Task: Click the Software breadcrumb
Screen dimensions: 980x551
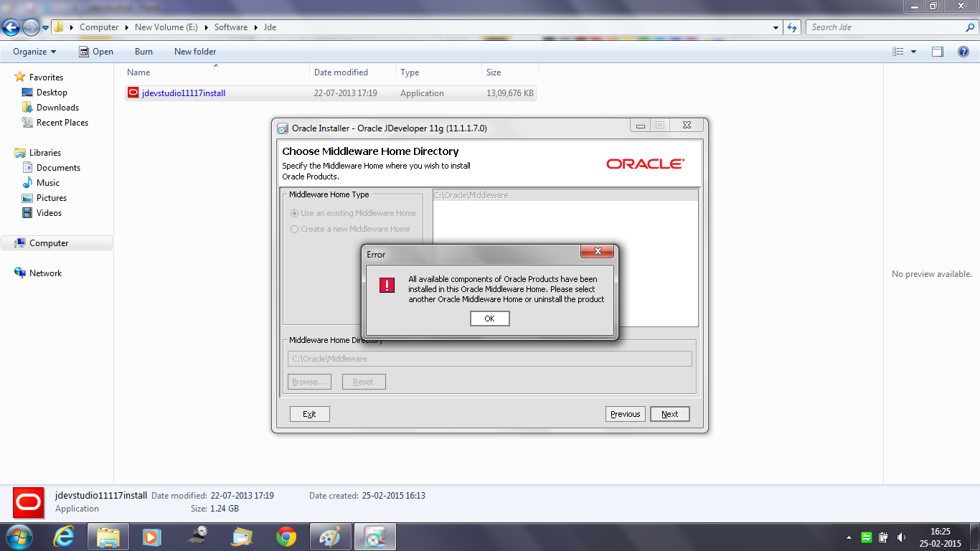Action: [x=231, y=27]
